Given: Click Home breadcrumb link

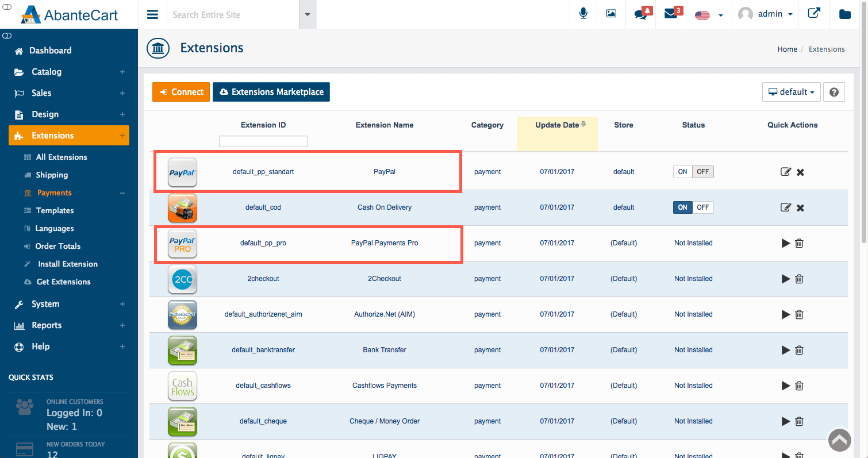Looking at the screenshot, I should tap(787, 49).
